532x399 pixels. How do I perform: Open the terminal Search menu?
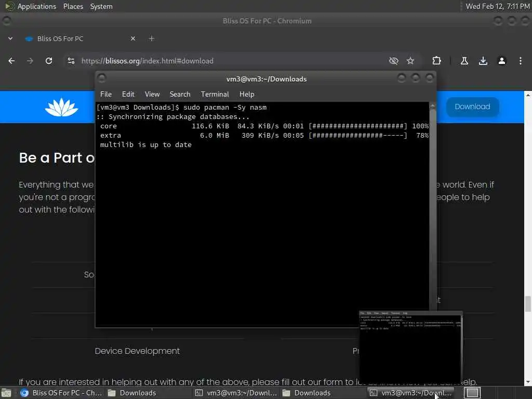click(x=180, y=95)
